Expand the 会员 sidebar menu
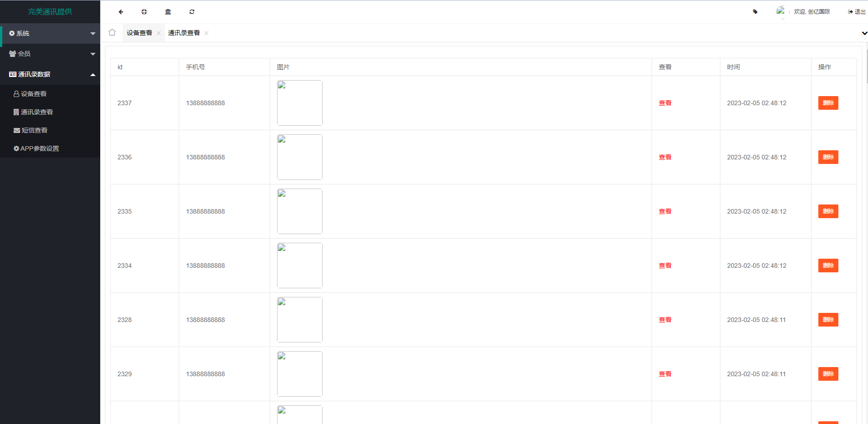Screen dimensions: 868x424 click(x=50, y=54)
